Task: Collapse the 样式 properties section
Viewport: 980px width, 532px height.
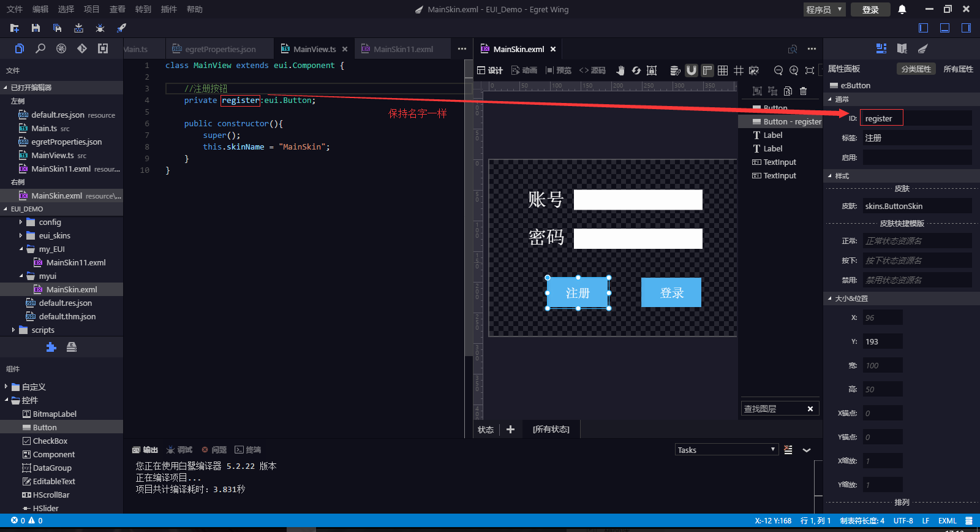Action: tap(830, 176)
